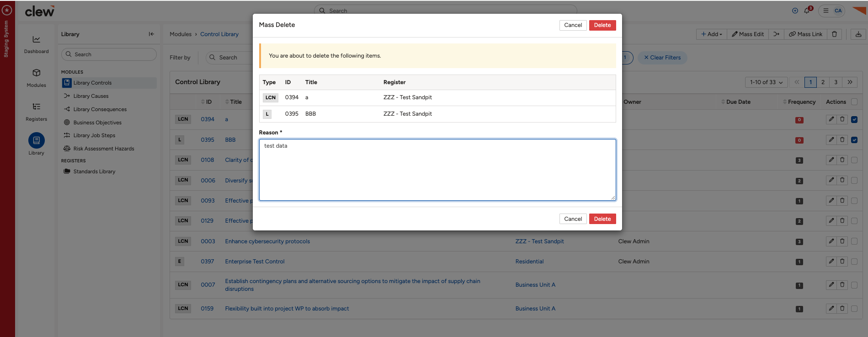
Task: Click the mass delete trash icon in the toolbar
Action: coord(834,34)
